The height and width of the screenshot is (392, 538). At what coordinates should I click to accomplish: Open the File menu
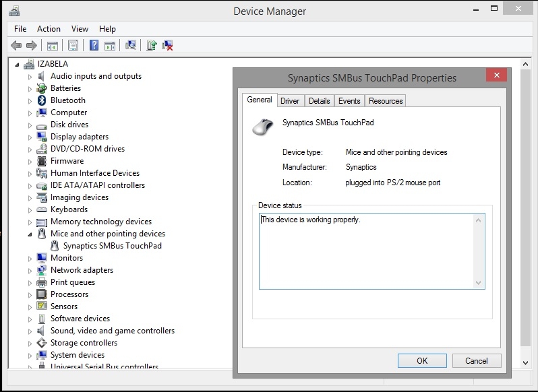point(20,29)
